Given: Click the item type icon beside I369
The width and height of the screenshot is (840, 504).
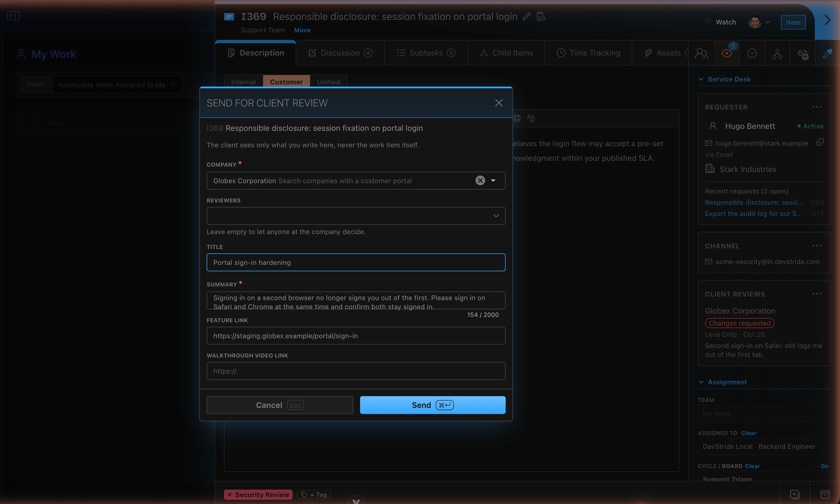Looking at the screenshot, I should tap(229, 17).
